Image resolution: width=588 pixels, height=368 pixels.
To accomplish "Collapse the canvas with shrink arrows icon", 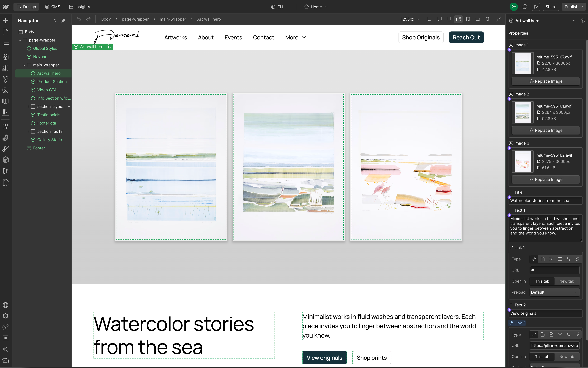I will [x=499, y=19].
